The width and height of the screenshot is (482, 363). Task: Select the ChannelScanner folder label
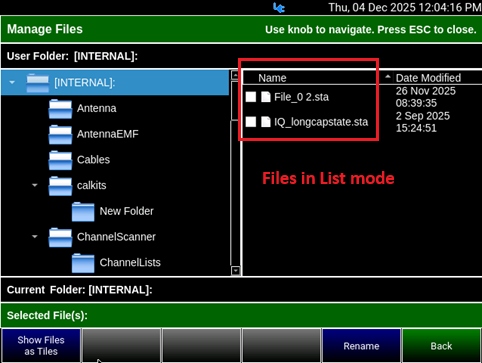coord(116,237)
